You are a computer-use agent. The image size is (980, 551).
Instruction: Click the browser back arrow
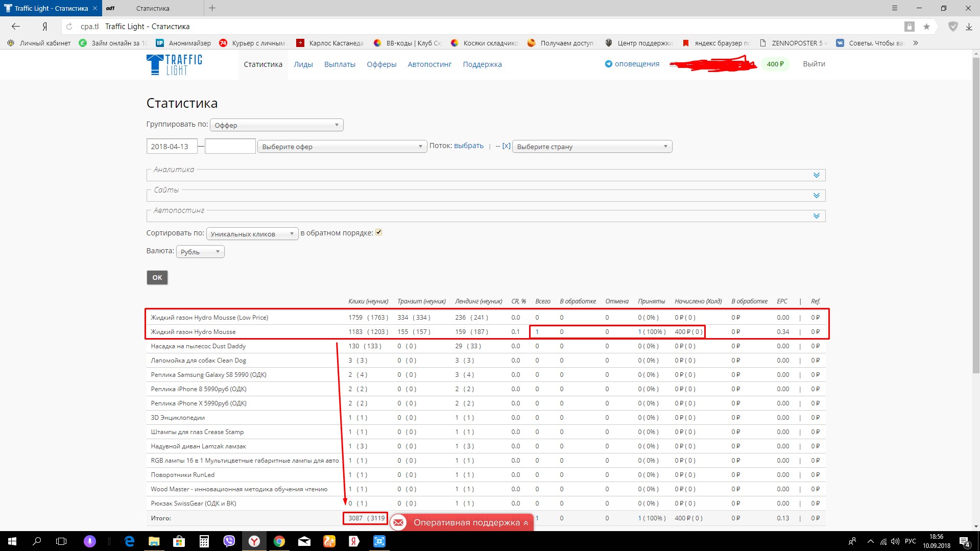pyautogui.click(x=16, y=27)
